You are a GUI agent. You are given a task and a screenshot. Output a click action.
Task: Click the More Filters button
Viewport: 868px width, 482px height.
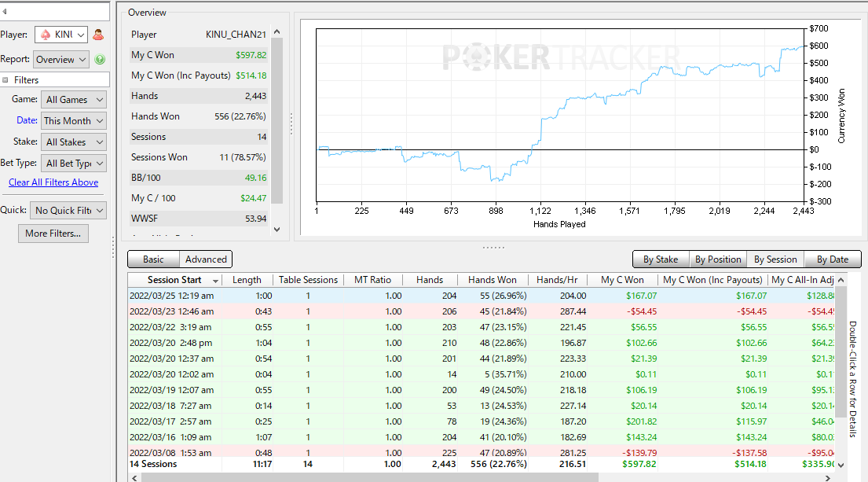(x=53, y=234)
